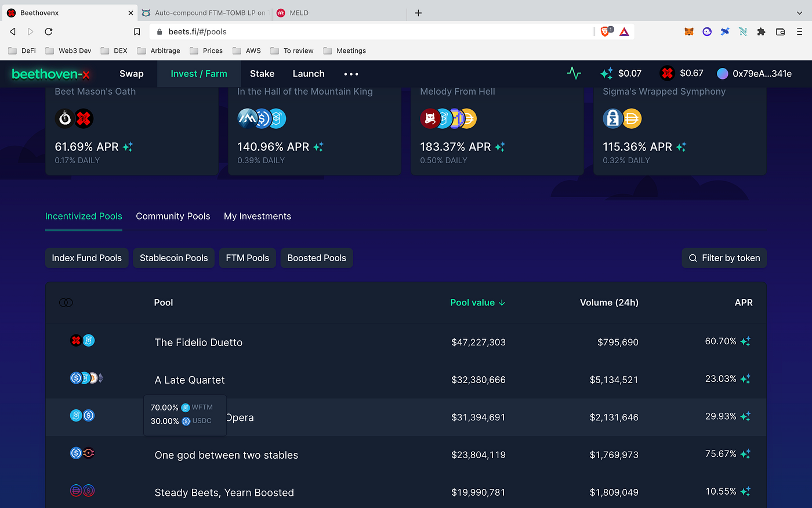Open the Arbitrage bookmarks folder
The height and width of the screenshot is (508, 812).
pyautogui.click(x=159, y=51)
